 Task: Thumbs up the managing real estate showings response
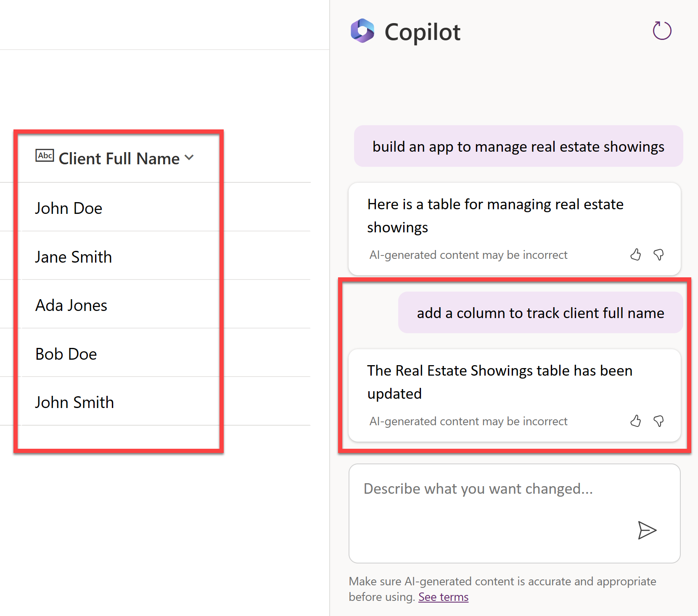(636, 255)
